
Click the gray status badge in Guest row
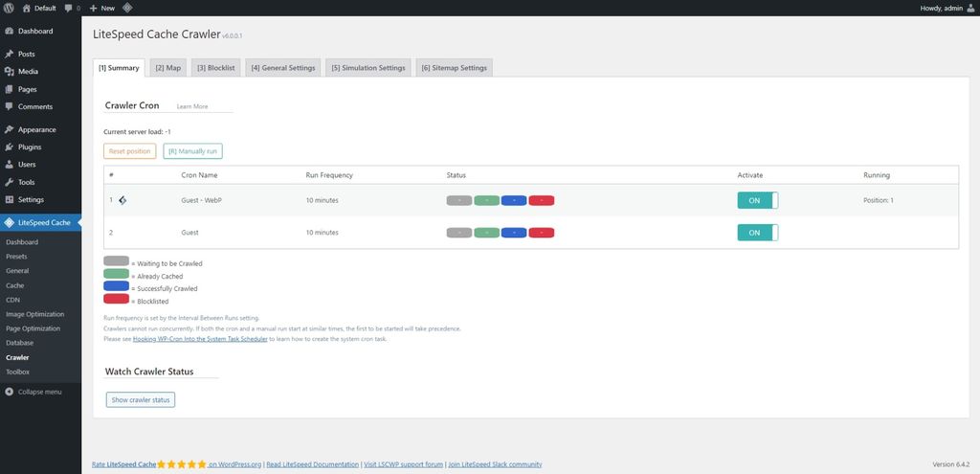click(x=459, y=233)
